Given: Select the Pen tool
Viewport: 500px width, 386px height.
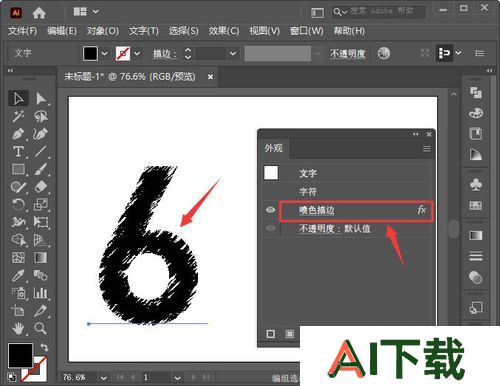Looking at the screenshot, I should click(18, 134).
